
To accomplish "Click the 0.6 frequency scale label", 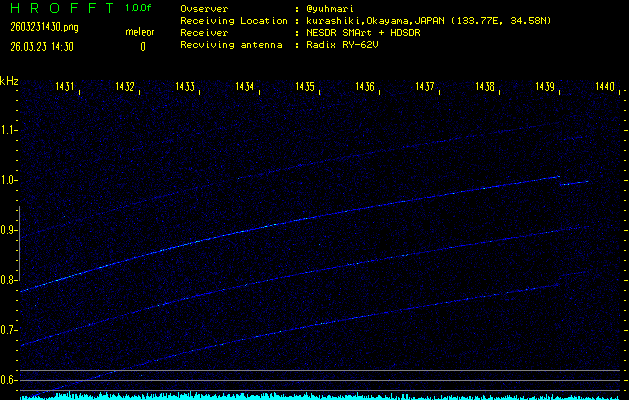I will pos(9,380).
